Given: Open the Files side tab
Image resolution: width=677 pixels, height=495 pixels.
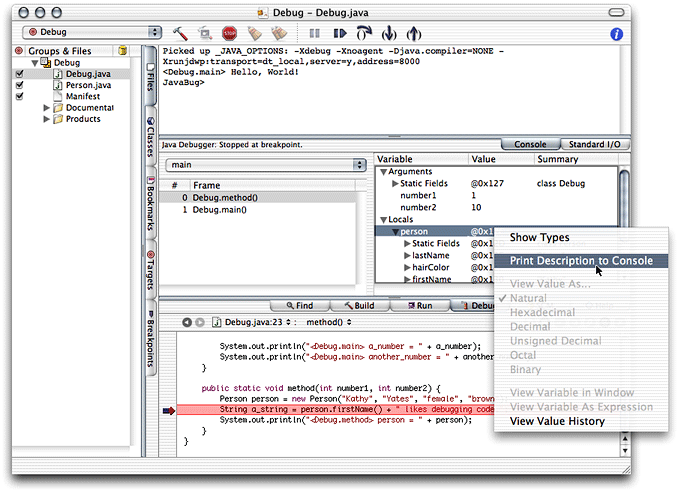Looking at the screenshot, I should coord(150,76).
